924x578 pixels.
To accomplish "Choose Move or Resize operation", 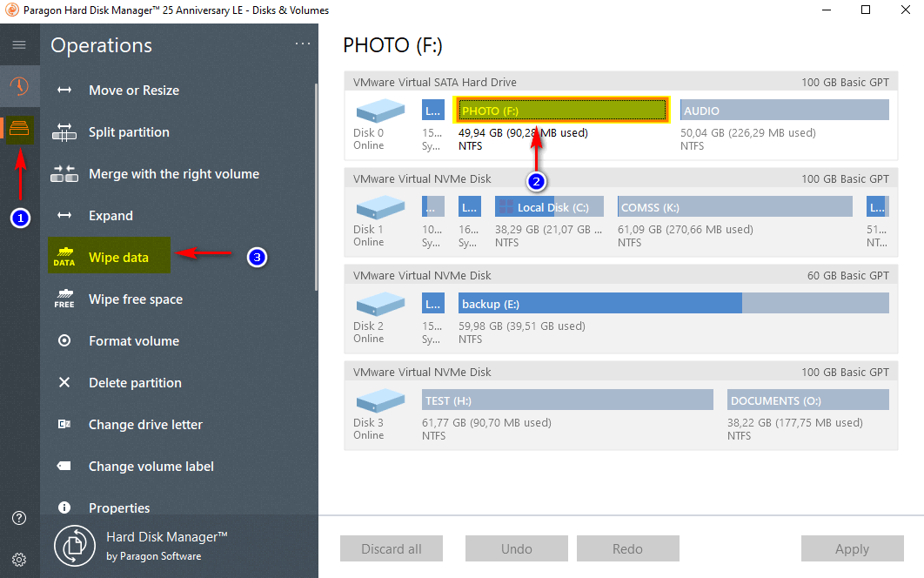I will click(x=134, y=91).
